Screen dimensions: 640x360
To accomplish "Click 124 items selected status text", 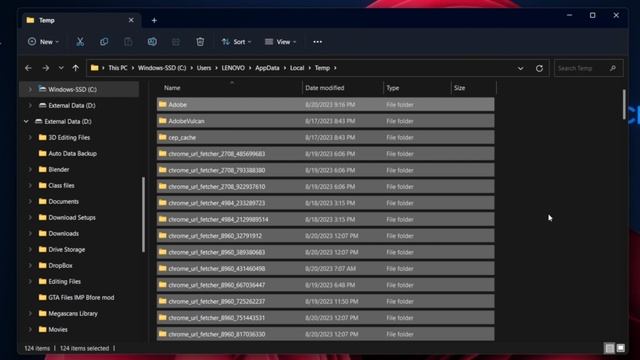I will (x=84, y=348).
